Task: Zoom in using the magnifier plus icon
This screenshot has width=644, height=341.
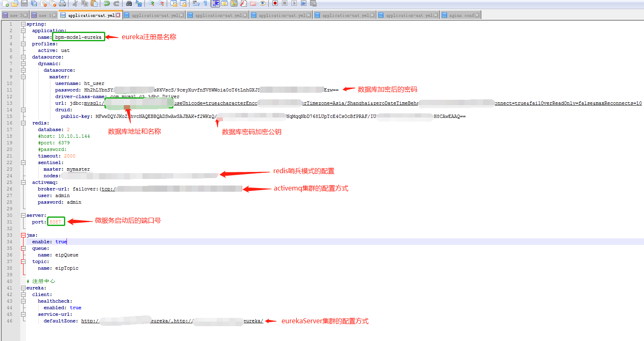Action: point(152,3)
